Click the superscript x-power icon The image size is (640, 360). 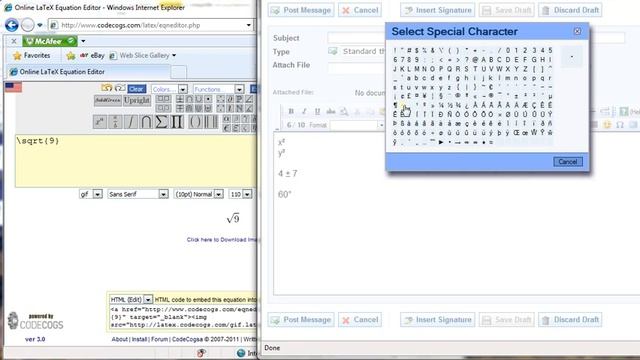pyautogui.click(x=100, y=122)
